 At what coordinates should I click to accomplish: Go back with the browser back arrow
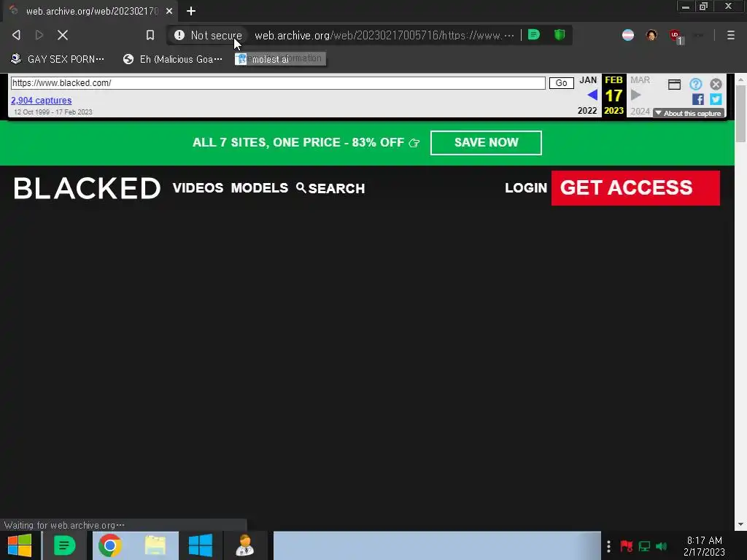click(x=16, y=35)
